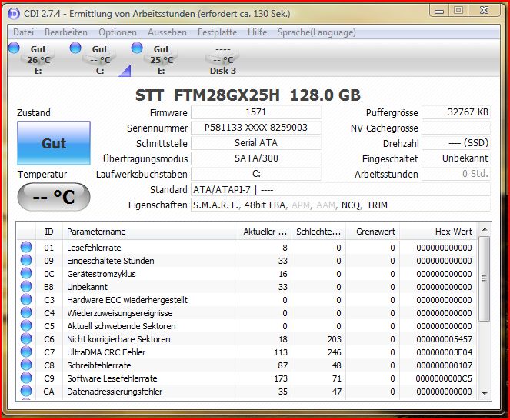Click hex value 000000005457
Screen dimensions: 510x420
click(444, 339)
